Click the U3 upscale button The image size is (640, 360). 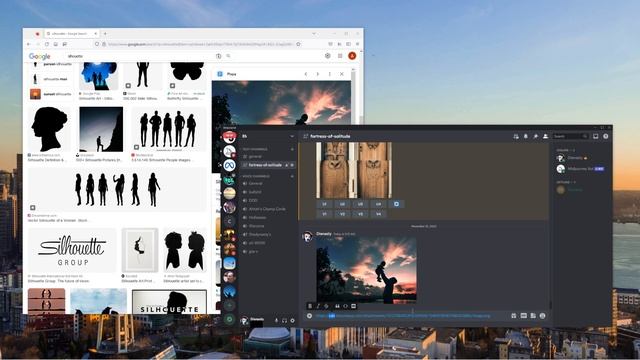360,204
